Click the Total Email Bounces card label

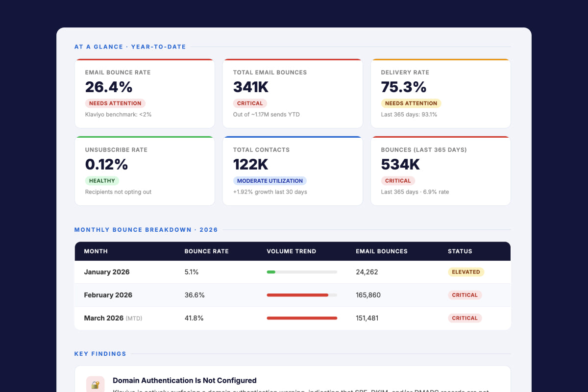[270, 73]
